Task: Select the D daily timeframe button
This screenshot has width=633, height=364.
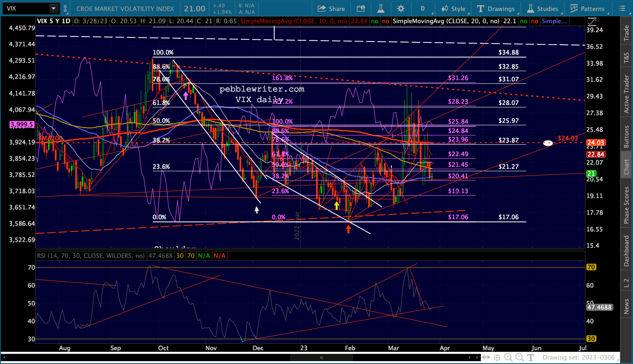Action: 423,9
